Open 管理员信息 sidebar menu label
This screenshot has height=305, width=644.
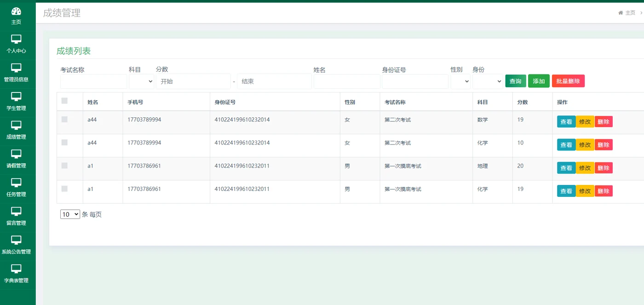(16, 79)
